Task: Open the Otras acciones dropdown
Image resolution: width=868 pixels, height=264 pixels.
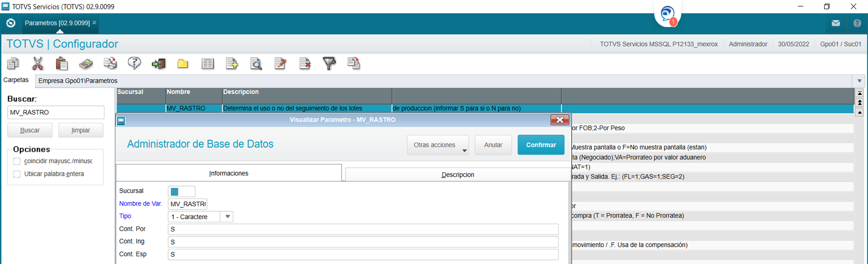Action: [438, 145]
